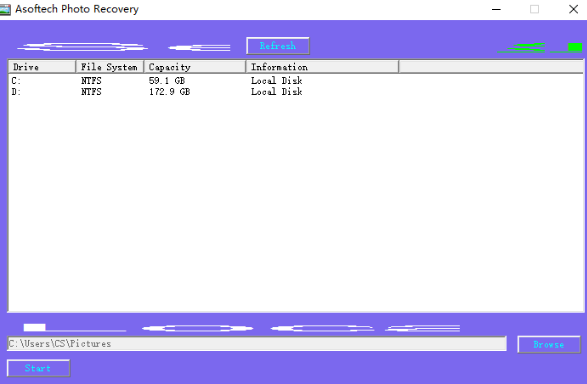This screenshot has height=384, width=587.
Task: Click Local Disk in the C: row
Action: [x=277, y=80]
